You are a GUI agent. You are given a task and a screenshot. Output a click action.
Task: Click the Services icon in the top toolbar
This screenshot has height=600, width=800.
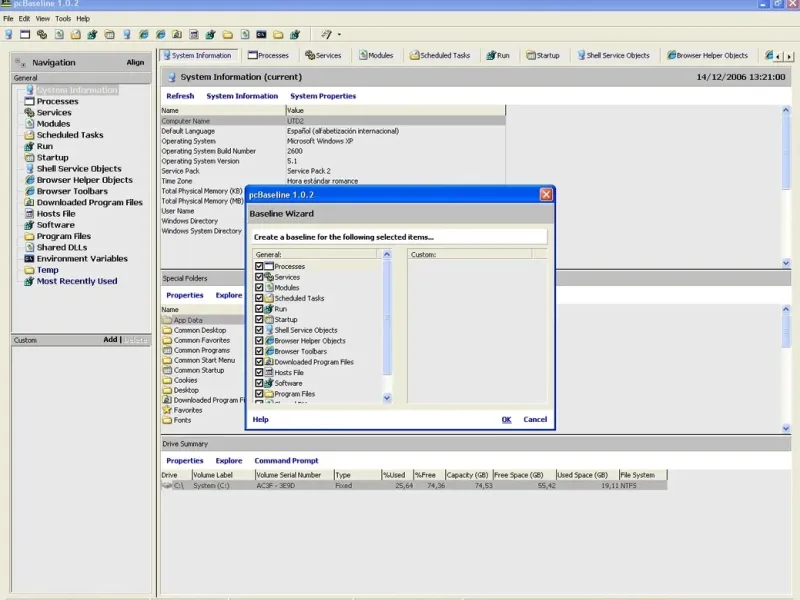[x=43, y=34]
